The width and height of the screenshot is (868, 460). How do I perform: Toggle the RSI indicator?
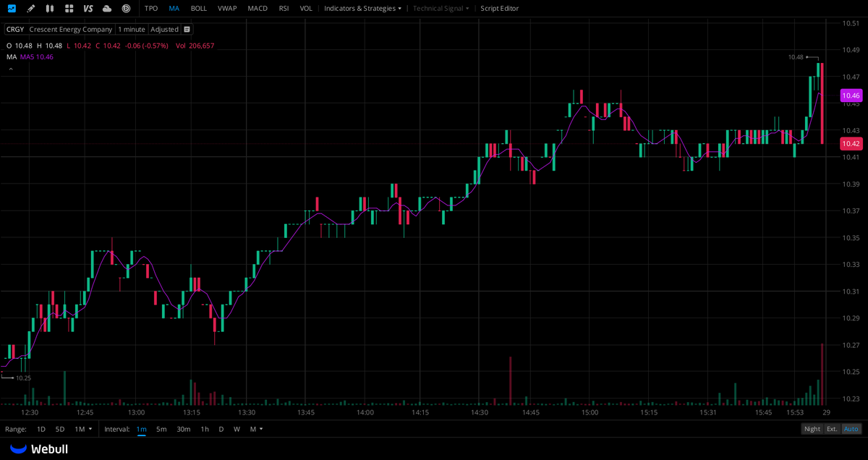coord(284,9)
